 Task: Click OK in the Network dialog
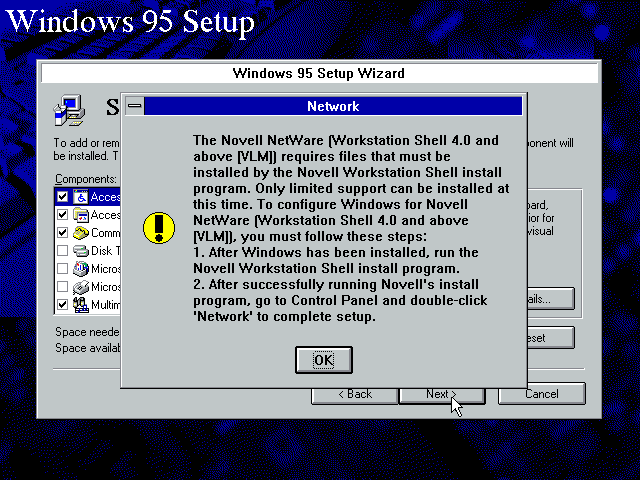tap(324, 360)
